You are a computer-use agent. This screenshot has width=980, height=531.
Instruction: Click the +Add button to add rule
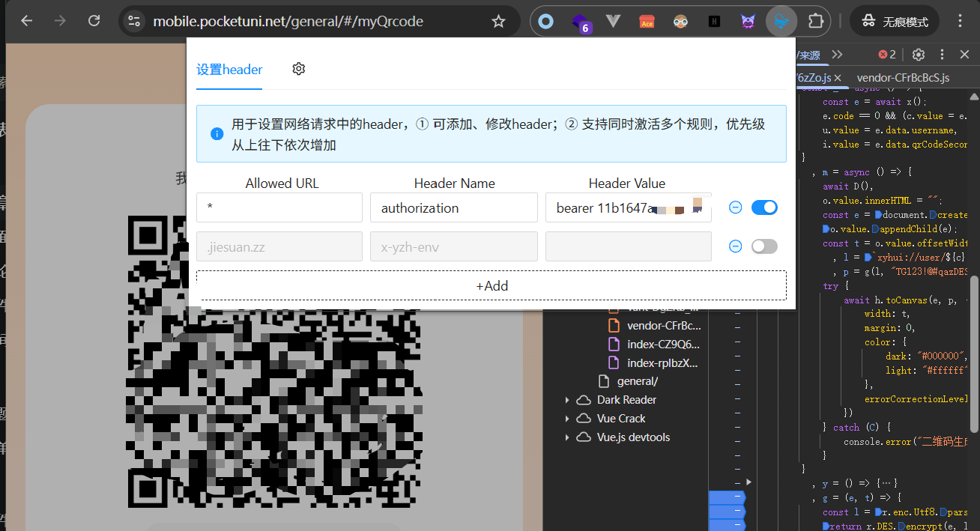point(491,285)
